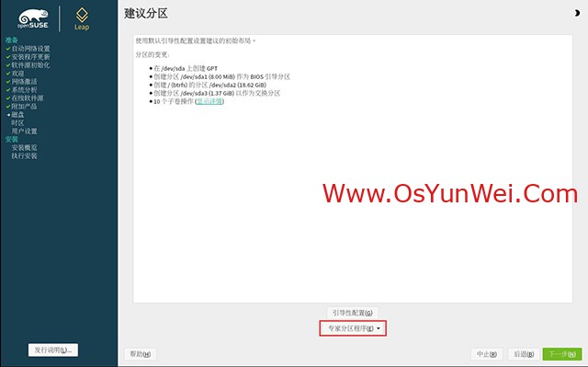Click the 准备 section heading

tap(12, 40)
